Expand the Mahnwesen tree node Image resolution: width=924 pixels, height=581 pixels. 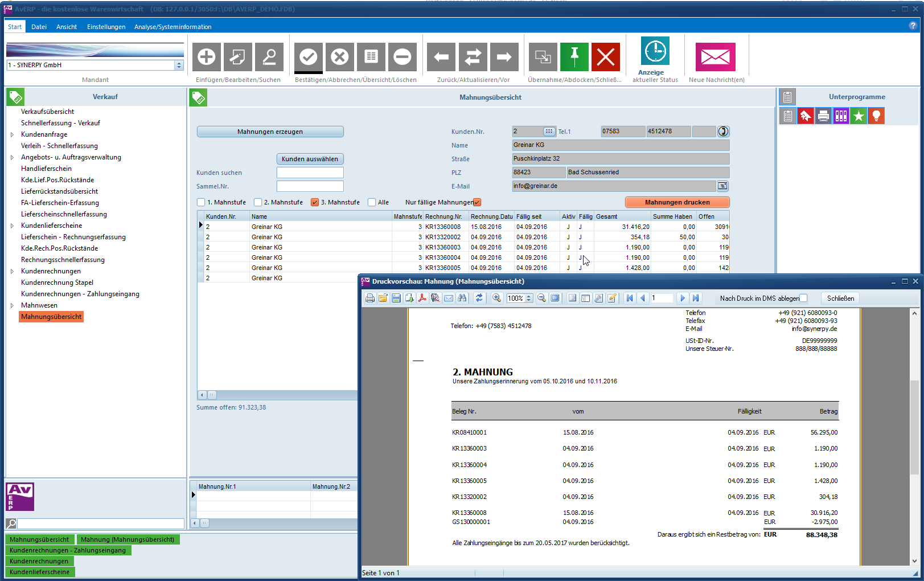click(12, 305)
